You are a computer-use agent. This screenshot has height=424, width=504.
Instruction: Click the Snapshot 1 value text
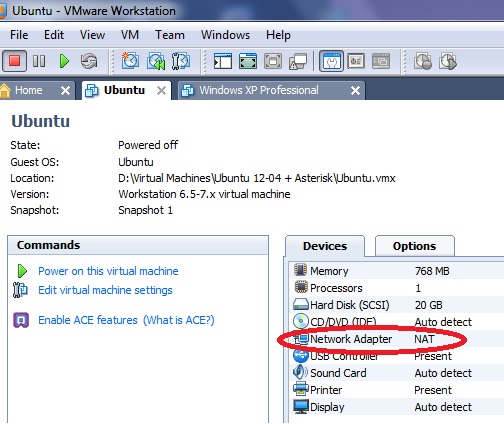tap(145, 210)
